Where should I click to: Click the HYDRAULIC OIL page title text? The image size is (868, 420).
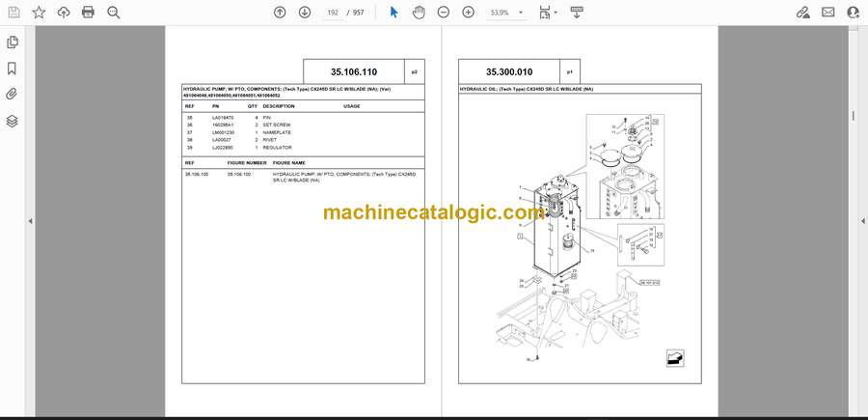[527, 89]
